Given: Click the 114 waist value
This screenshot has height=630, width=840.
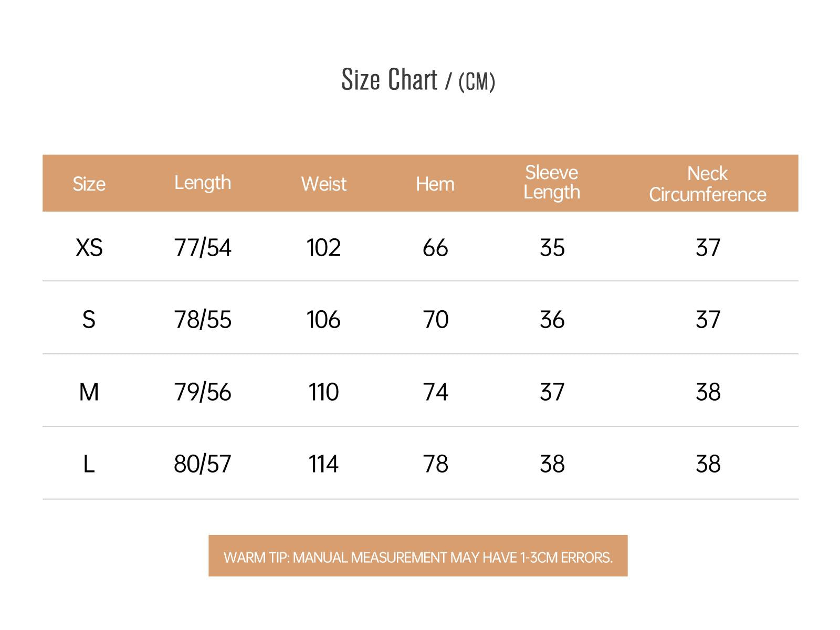Looking at the screenshot, I should [323, 464].
